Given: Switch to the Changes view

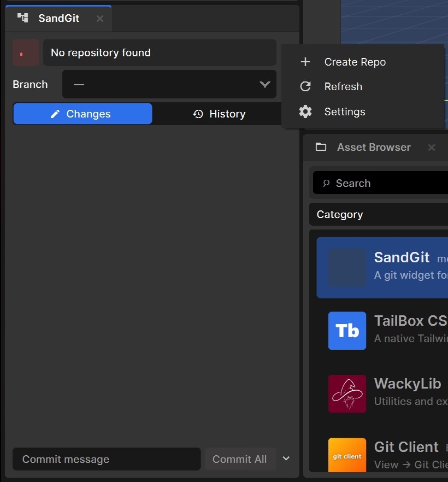Looking at the screenshot, I should pos(82,114).
